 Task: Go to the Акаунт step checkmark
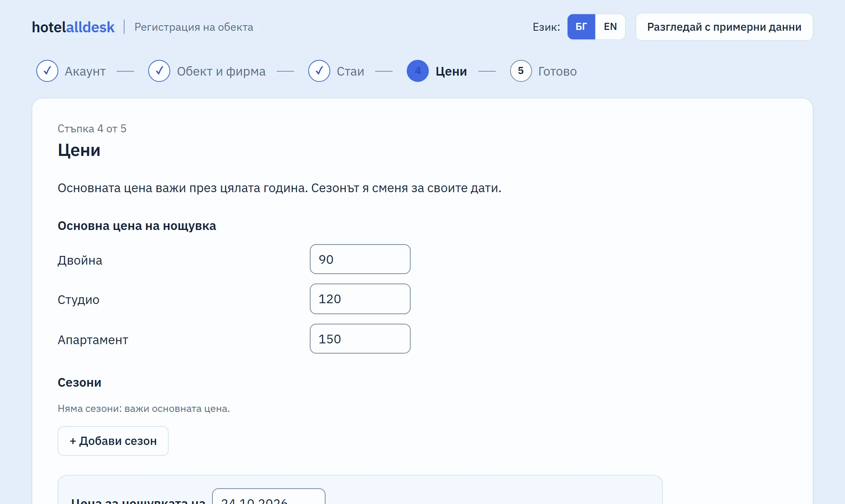click(47, 71)
